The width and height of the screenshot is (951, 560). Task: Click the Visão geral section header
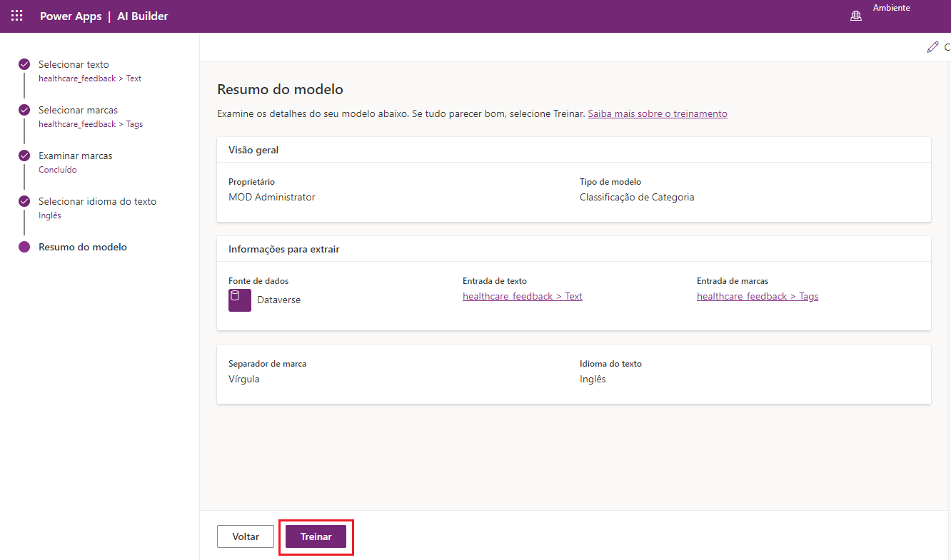point(253,150)
